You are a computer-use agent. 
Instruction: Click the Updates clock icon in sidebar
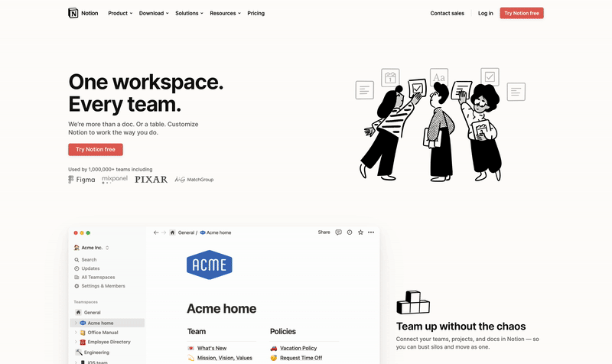coord(76,268)
